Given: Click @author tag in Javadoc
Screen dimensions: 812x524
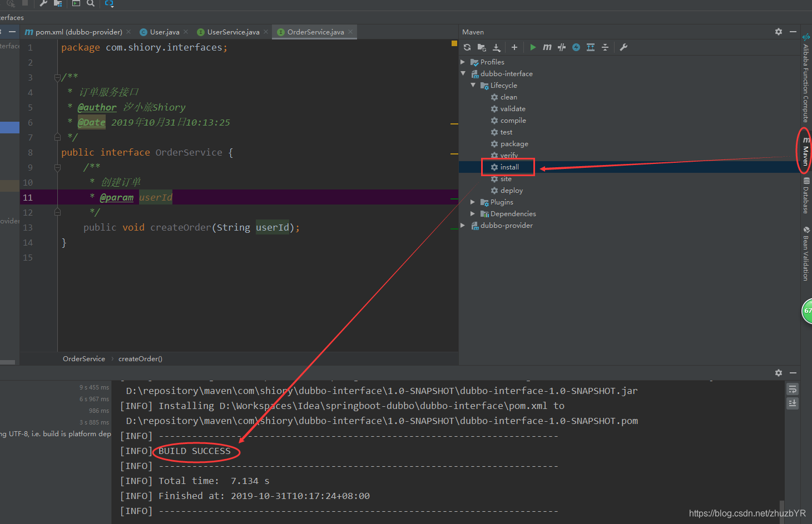Looking at the screenshot, I should (97, 107).
